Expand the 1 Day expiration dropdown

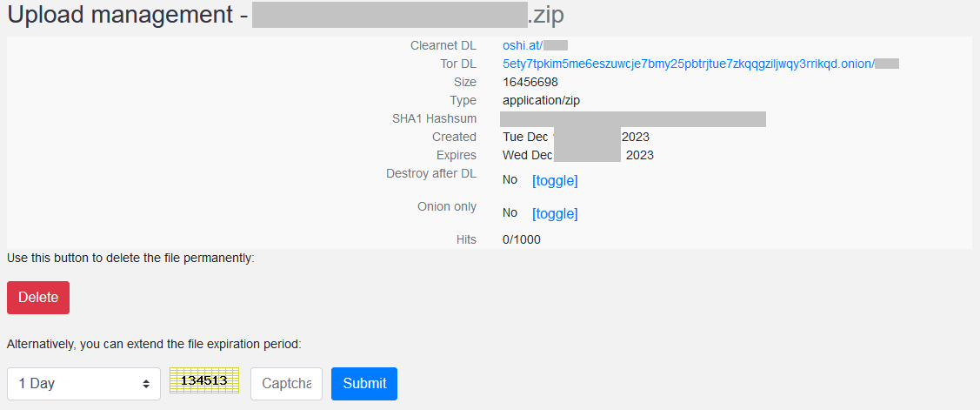click(x=83, y=384)
